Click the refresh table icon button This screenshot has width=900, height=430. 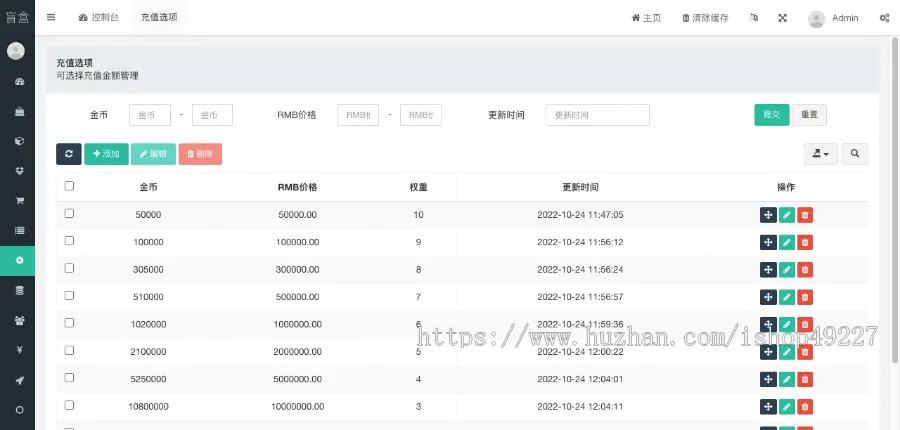coord(69,154)
